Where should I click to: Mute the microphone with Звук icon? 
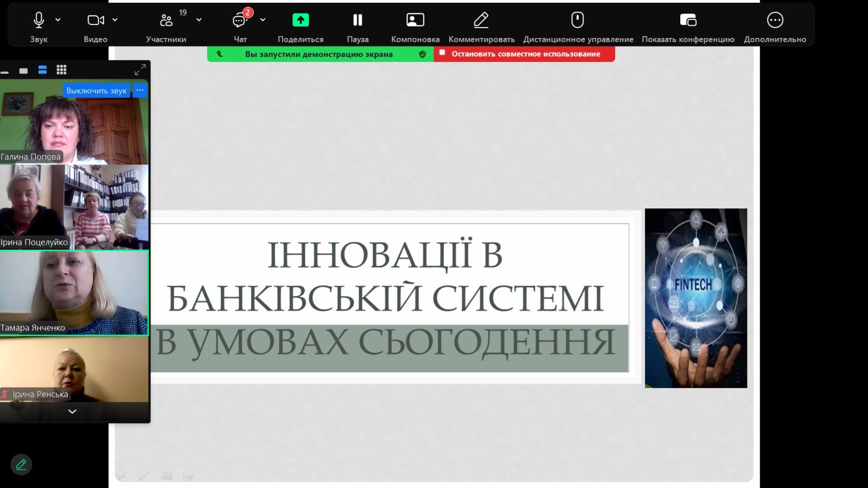coord(39,21)
